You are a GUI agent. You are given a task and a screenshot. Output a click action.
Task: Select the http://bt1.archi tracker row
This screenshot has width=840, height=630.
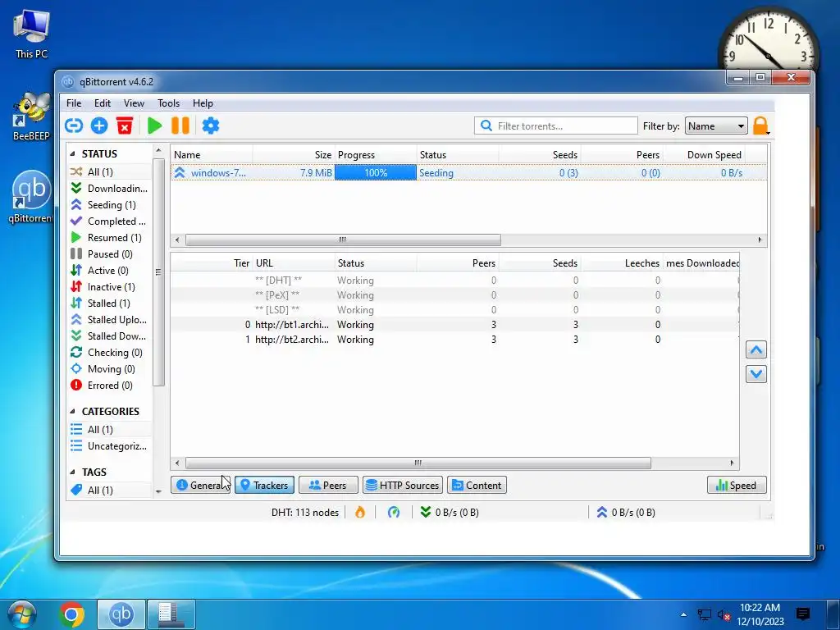[x=454, y=325]
